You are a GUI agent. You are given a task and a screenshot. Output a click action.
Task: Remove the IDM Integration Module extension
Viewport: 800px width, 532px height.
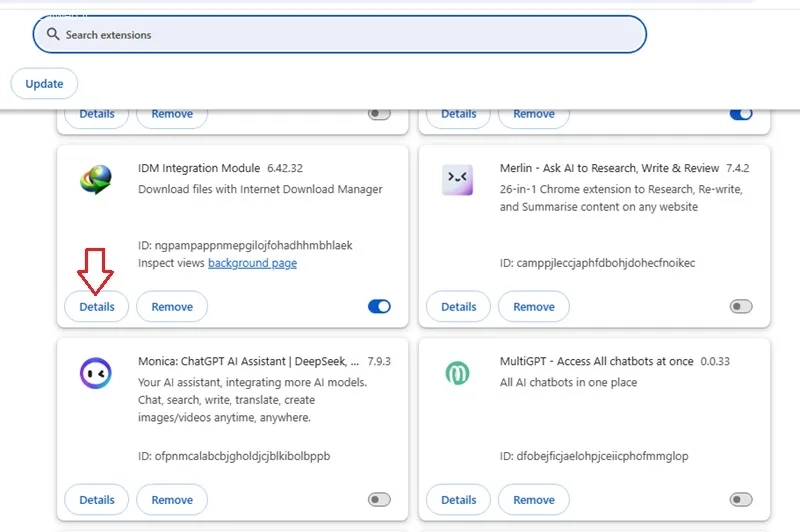[x=172, y=307]
